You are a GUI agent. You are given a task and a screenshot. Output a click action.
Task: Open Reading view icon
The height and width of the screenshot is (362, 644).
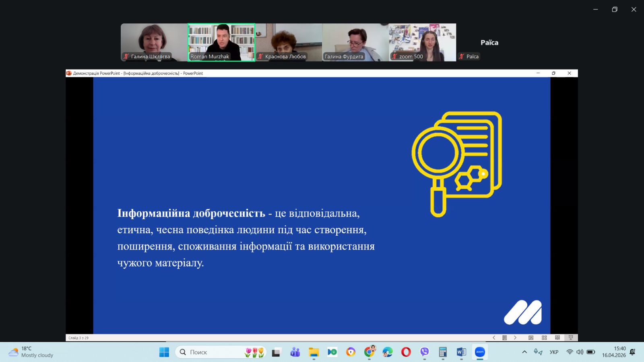[557, 338]
